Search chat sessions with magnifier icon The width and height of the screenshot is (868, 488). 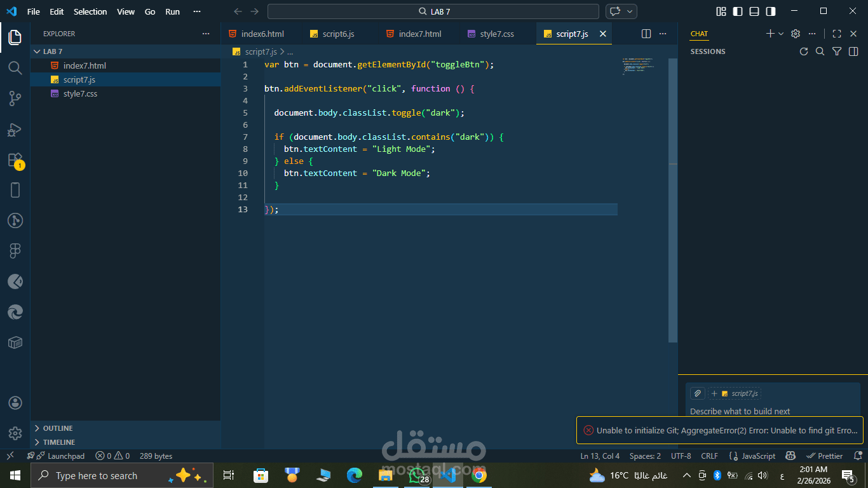click(x=820, y=51)
